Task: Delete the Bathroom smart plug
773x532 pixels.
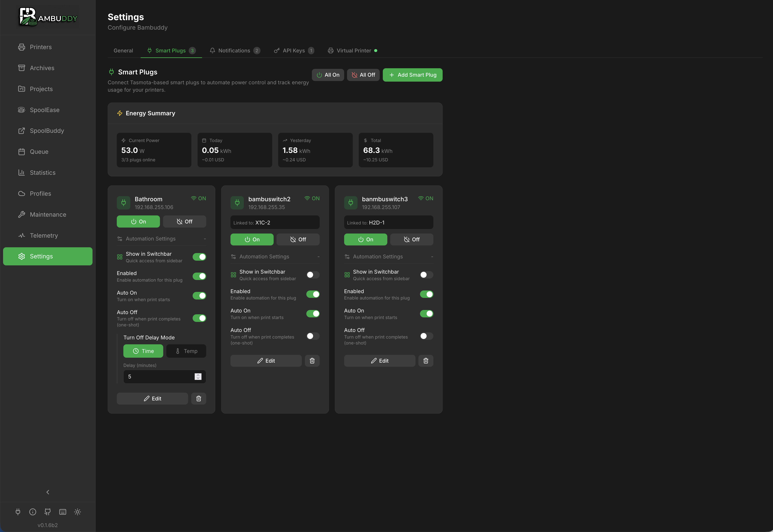Action: [x=199, y=398]
